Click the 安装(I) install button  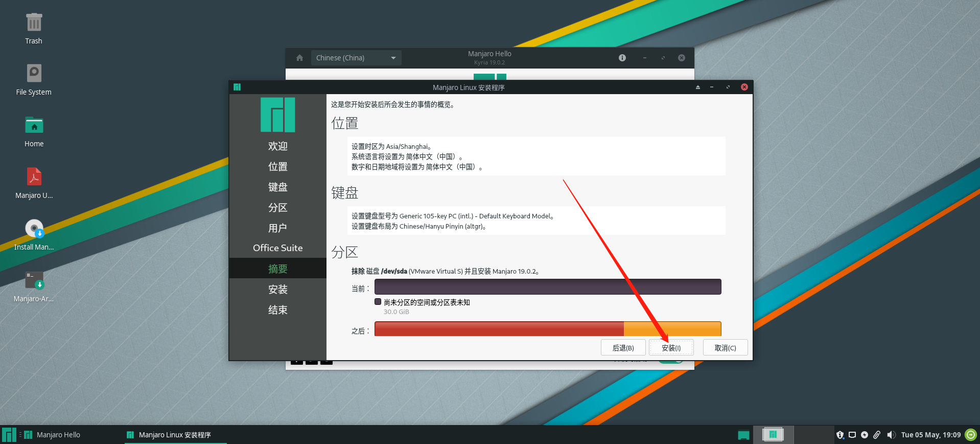(x=671, y=348)
